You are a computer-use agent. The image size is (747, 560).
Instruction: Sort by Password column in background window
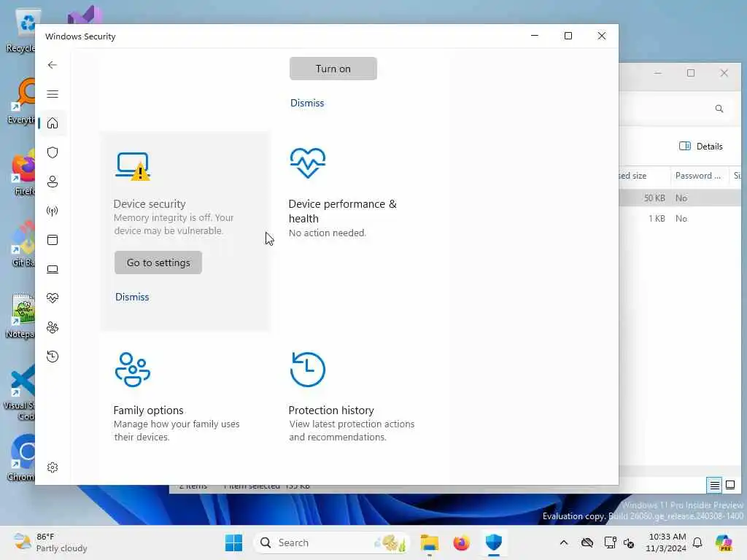[698, 176]
